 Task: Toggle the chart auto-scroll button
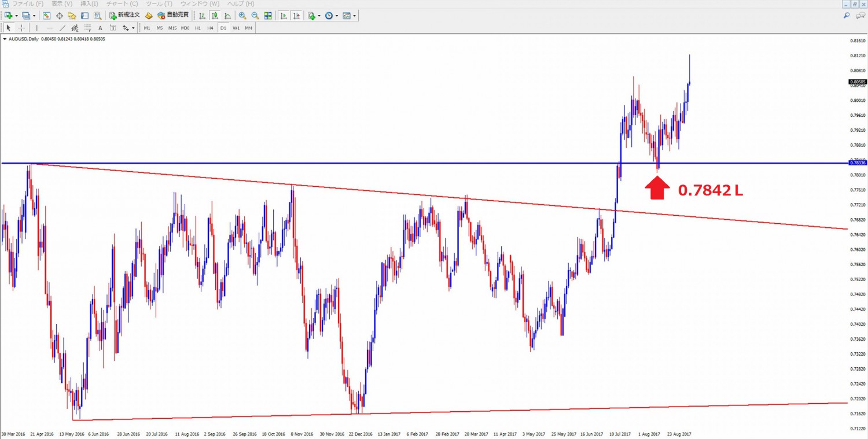[284, 16]
